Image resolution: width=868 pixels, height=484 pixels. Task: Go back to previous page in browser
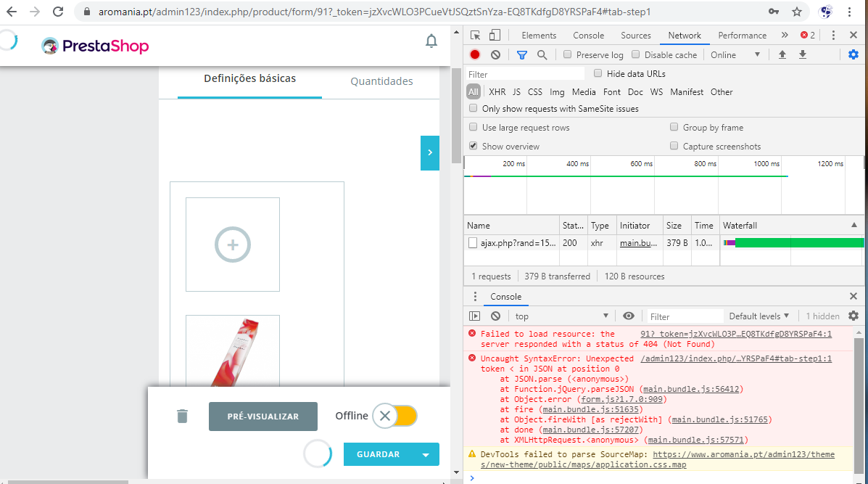click(x=12, y=12)
